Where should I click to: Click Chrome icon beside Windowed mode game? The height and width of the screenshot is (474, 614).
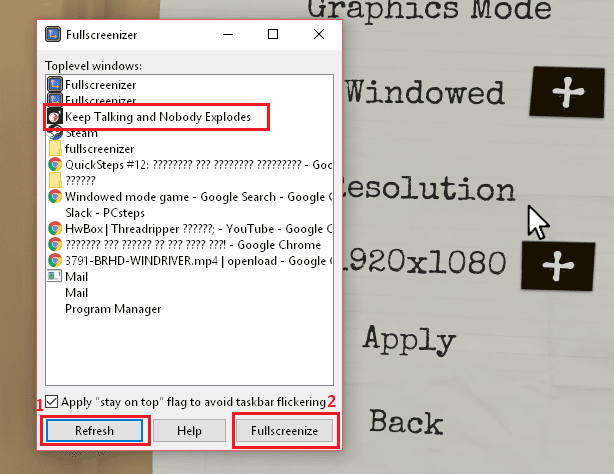pyautogui.click(x=55, y=197)
